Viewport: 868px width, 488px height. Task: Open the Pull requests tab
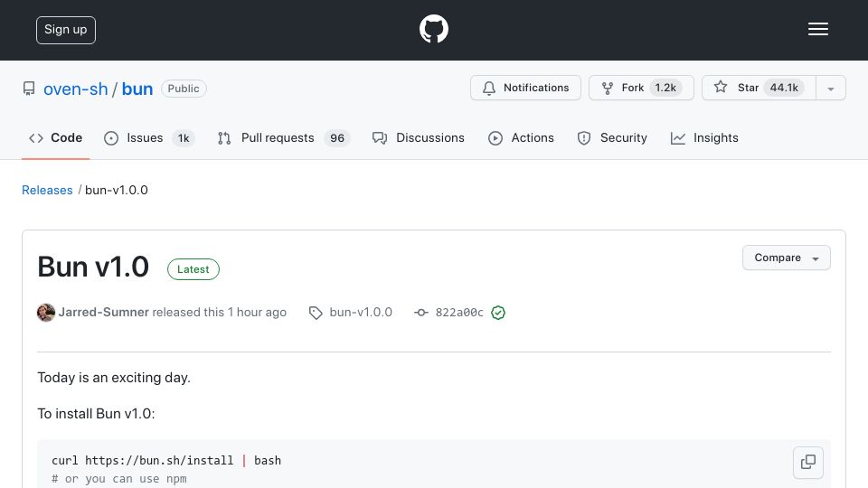click(x=283, y=137)
